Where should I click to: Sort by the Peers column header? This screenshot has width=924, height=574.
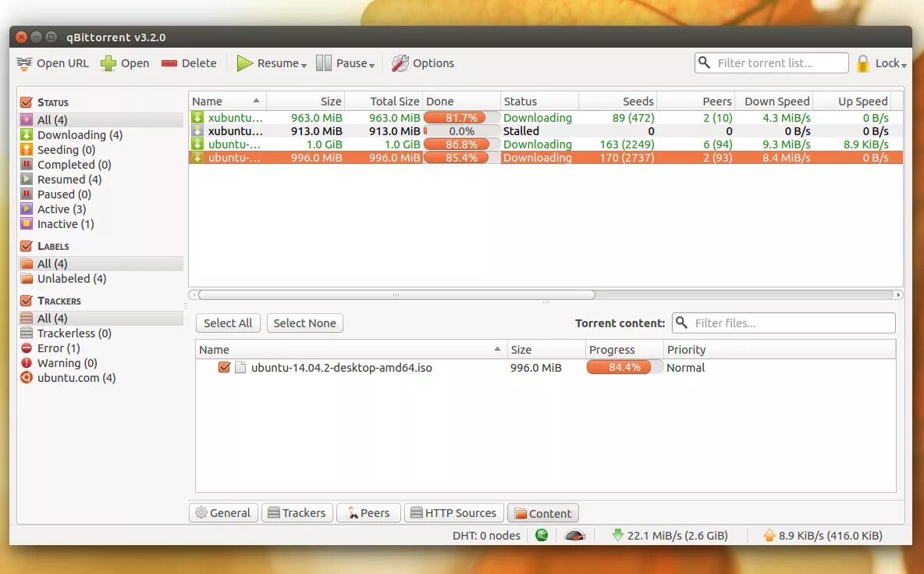[695, 102]
